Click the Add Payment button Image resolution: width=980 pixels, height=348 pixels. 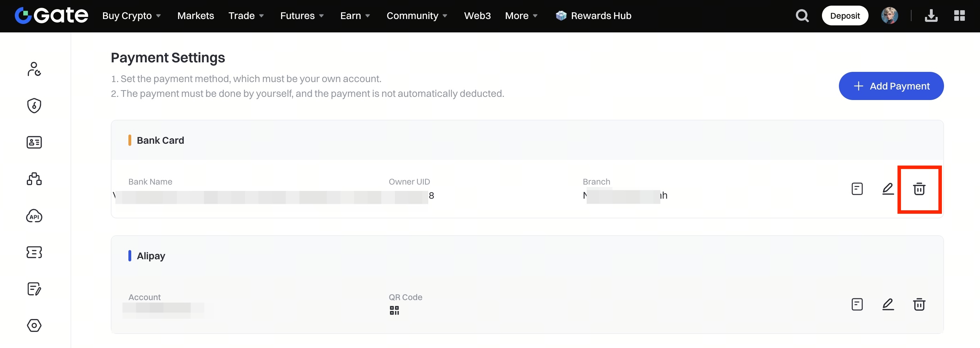click(x=891, y=86)
